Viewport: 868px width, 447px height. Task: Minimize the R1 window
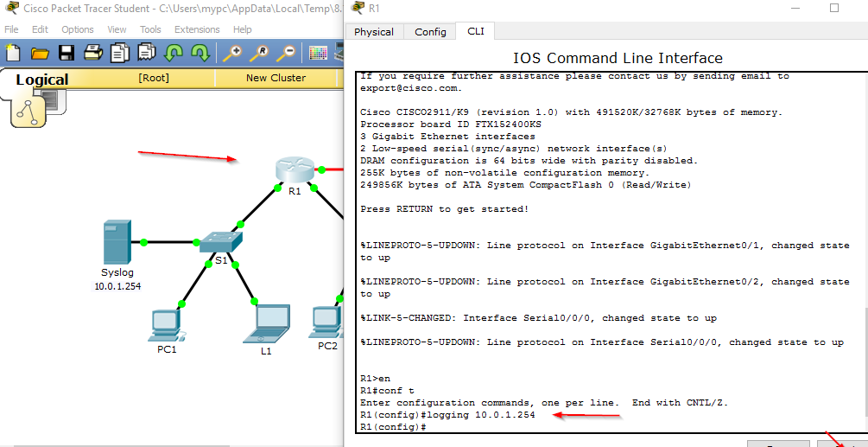pyautogui.click(x=795, y=8)
